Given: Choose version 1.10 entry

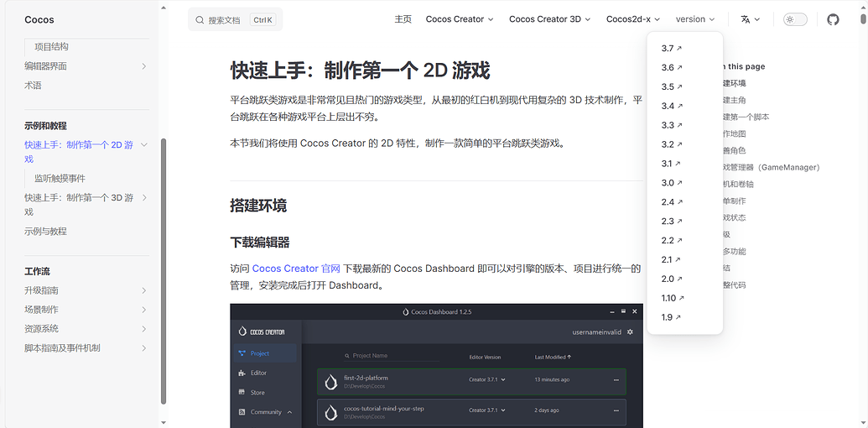Looking at the screenshot, I should (673, 298).
